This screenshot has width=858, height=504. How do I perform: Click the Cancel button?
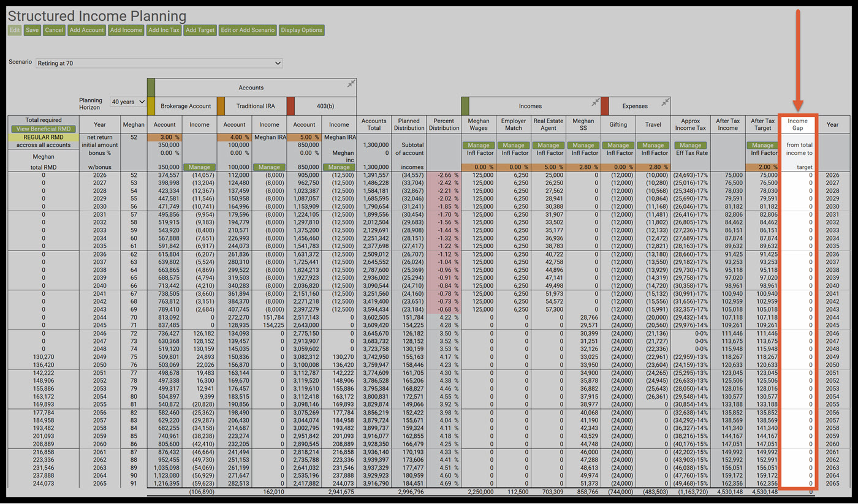[x=54, y=30]
